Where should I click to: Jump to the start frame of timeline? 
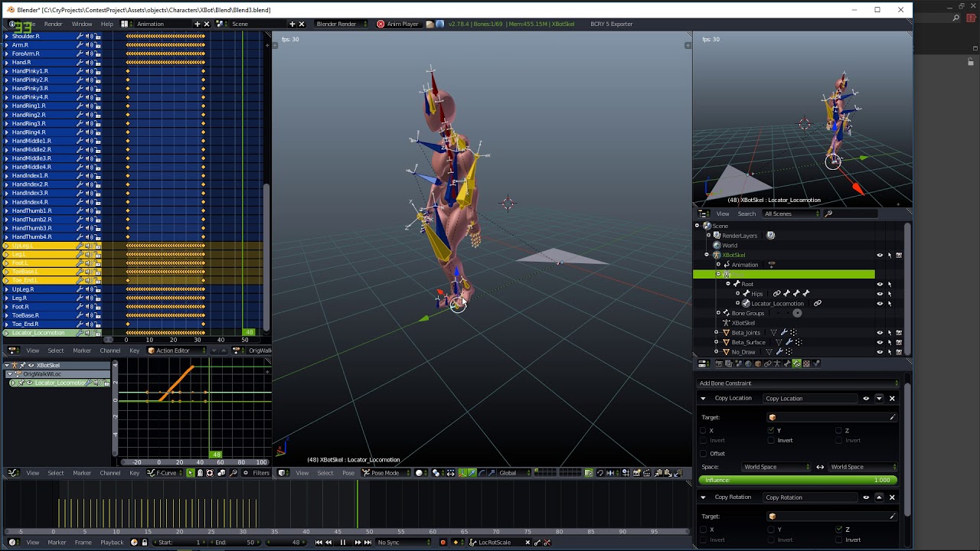[x=318, y=543]
